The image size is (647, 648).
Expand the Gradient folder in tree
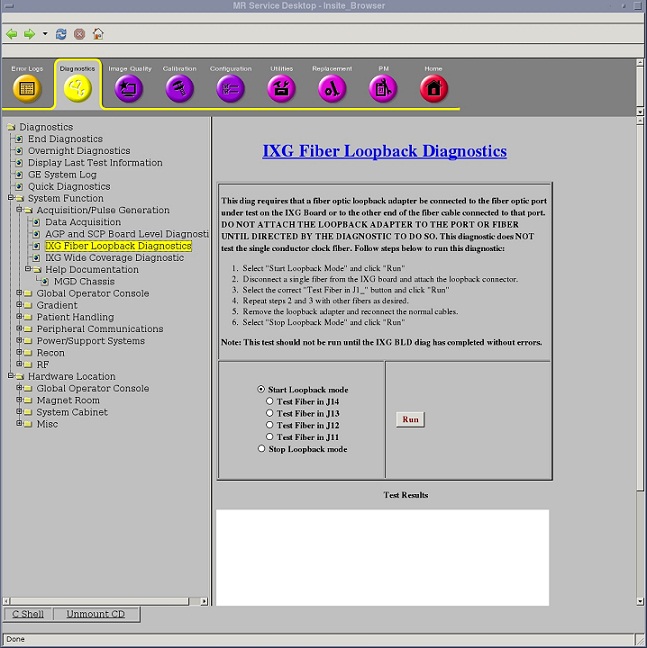(19, 305)
